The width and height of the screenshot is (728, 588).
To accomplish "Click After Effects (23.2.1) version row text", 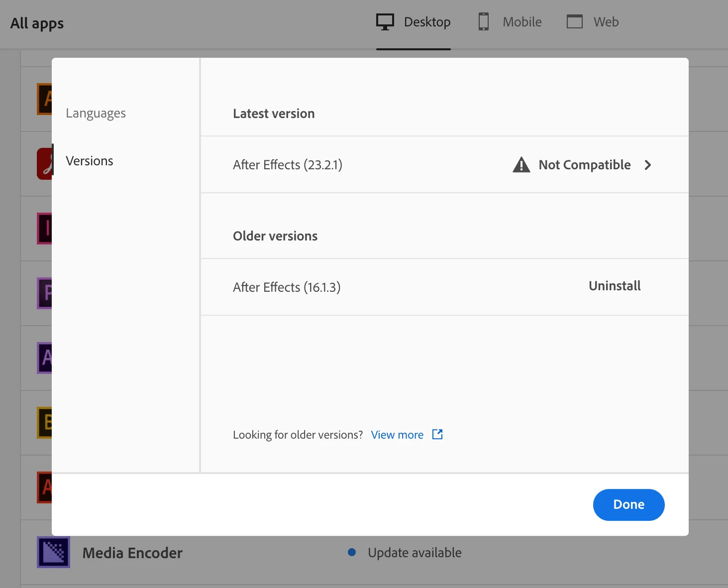I will coord(288,165).
